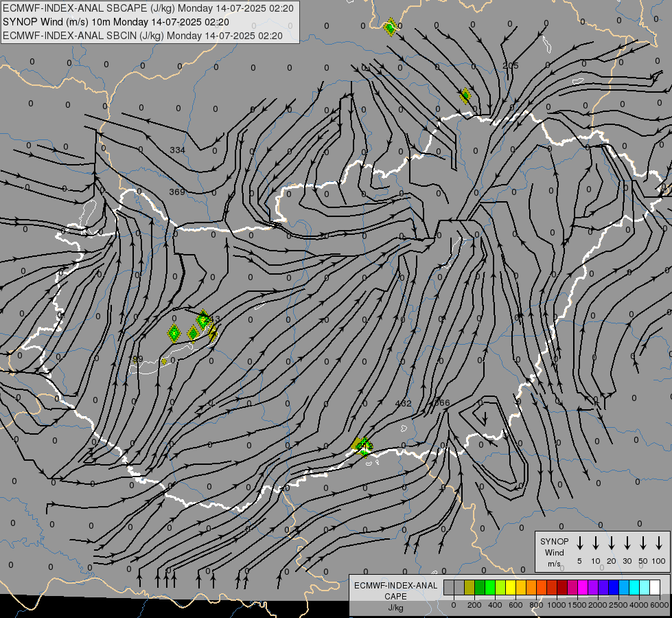Click wind legend arrow labeled 10
This screenshot has height=618, width=672.
[x=595, y=543]
